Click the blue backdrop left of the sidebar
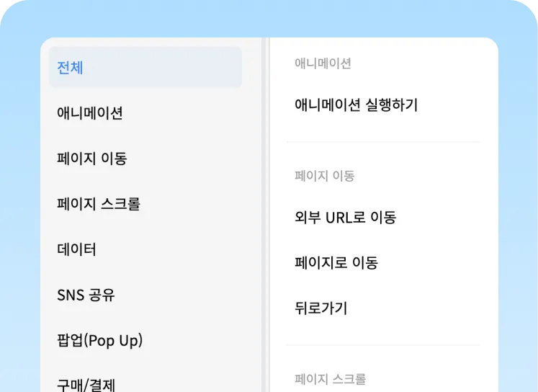538x392 pixels. 19,216
